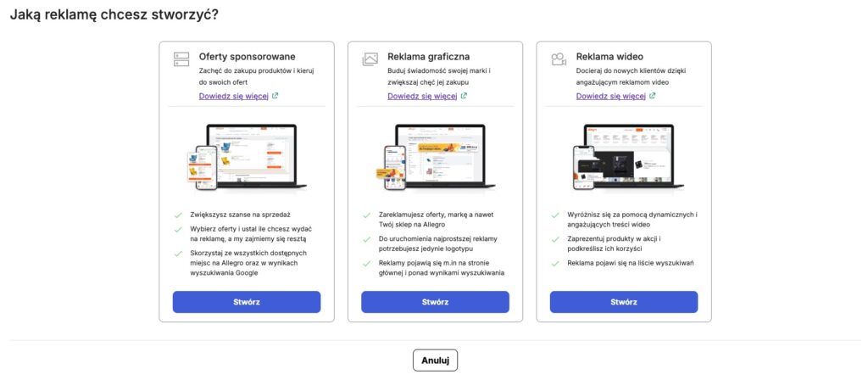Select the Reklama wideo card title
This screenshot has height=380, width=868.
click(x=609, y=57)
